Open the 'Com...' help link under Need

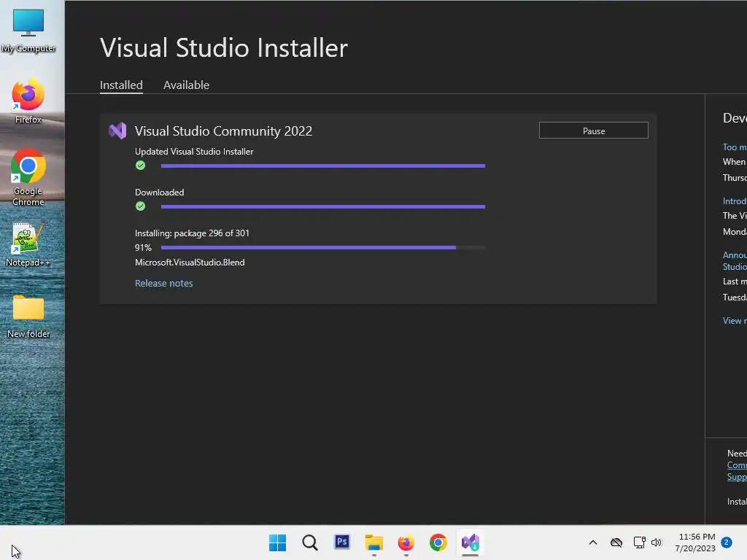(737, 465)
